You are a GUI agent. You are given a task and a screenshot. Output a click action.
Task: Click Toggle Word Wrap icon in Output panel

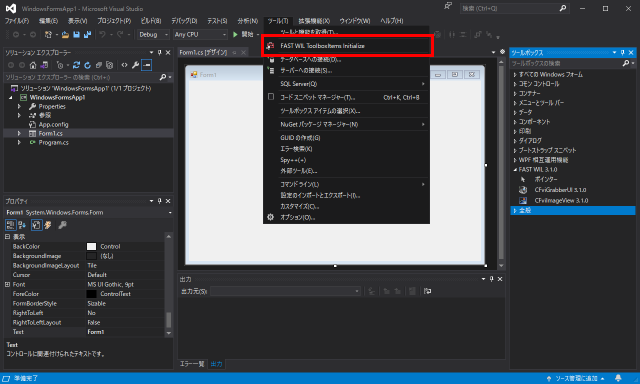coord(427,291)
